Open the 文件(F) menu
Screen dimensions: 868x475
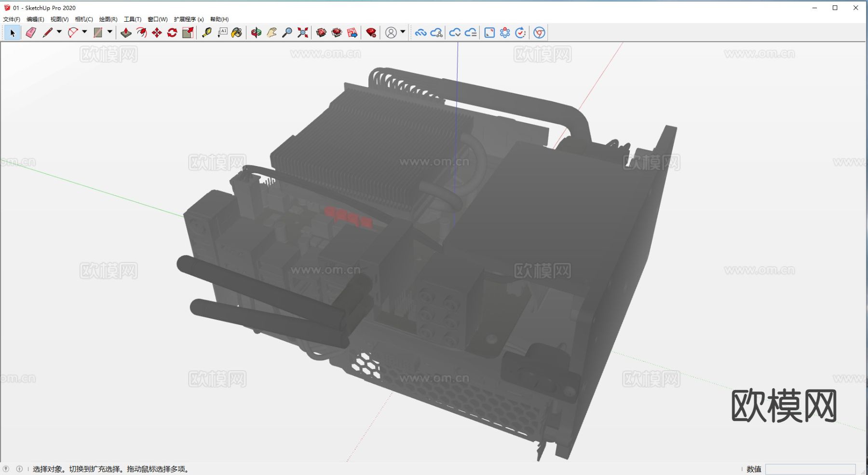click(12, 19)
